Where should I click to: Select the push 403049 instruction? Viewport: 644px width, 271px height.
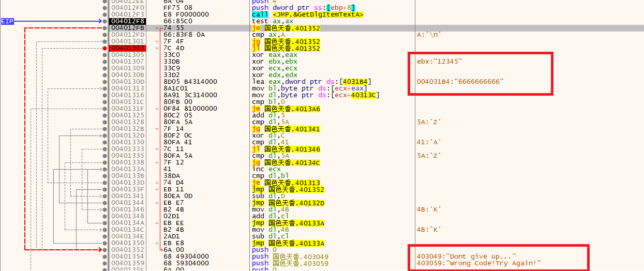(290, 257)
